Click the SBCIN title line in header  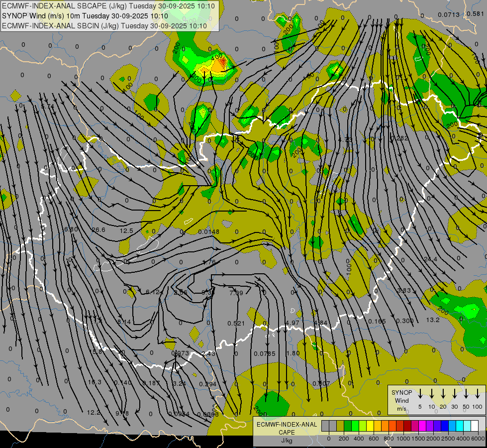pyautogui.click(x=104, y=26)
